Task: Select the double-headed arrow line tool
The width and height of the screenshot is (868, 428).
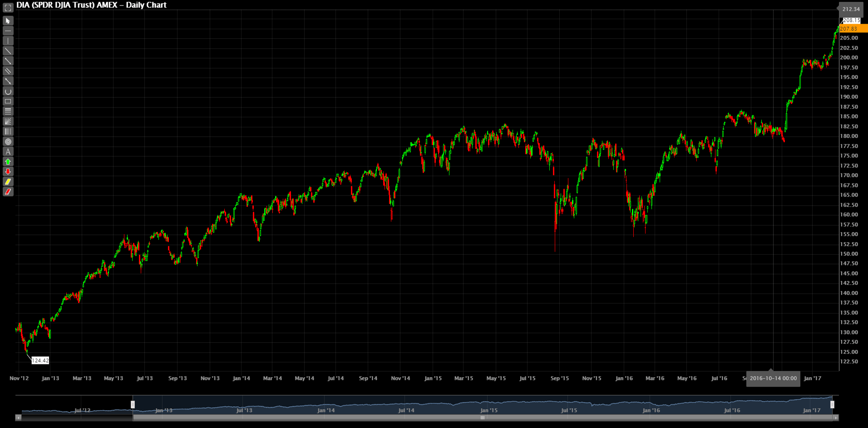Action: coord(8,81)
